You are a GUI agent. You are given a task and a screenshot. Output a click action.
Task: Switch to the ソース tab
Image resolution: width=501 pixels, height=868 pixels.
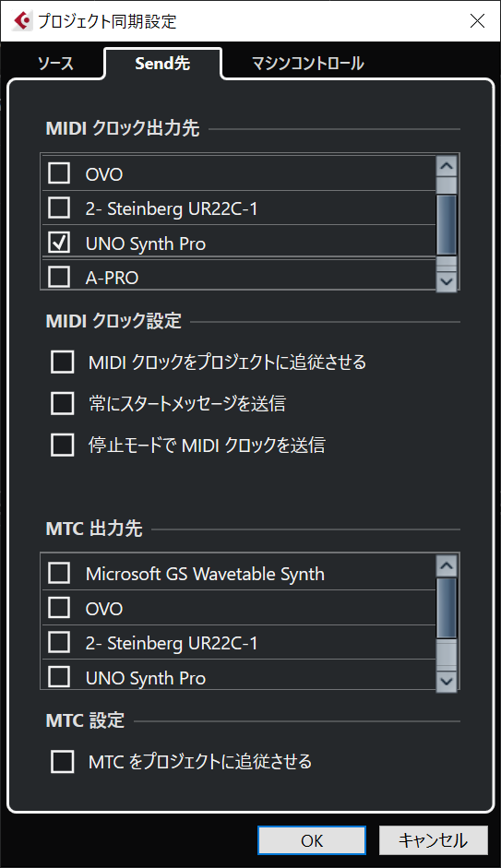55,63
